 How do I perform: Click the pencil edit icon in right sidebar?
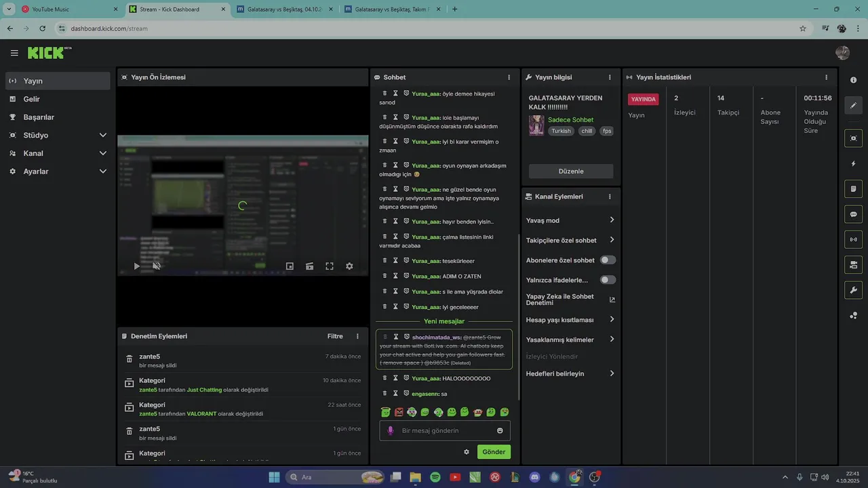853,106
